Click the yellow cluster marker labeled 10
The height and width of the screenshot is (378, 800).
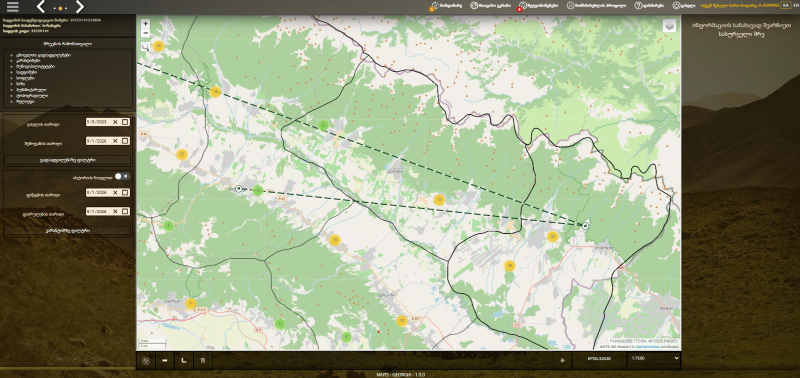pyautogui.click(x=402, y=321)
